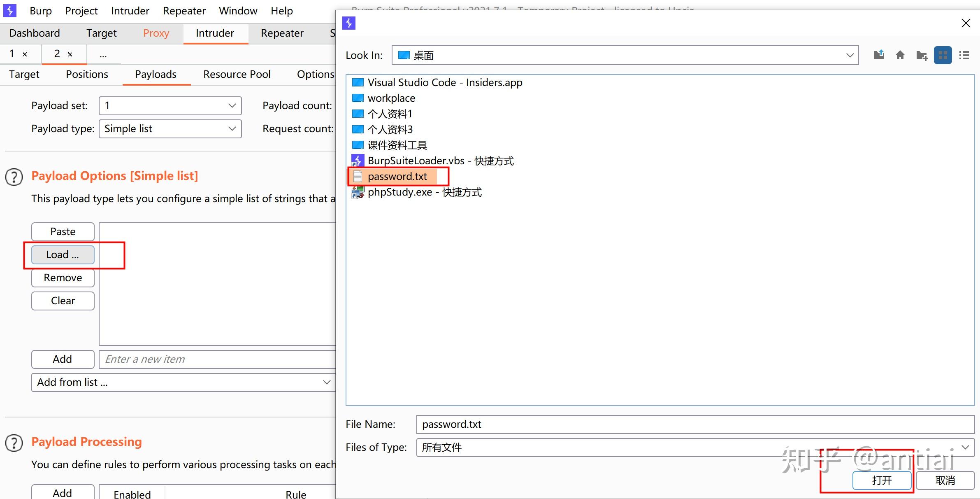
Task: Open the Intruder Target sub-tab
Action: [x=24, y=74]
